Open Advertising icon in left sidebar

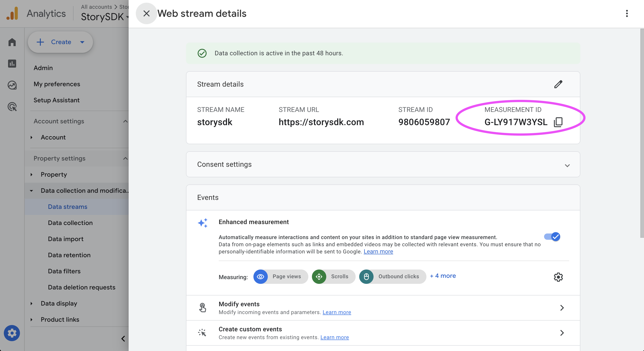pos(12,107)
